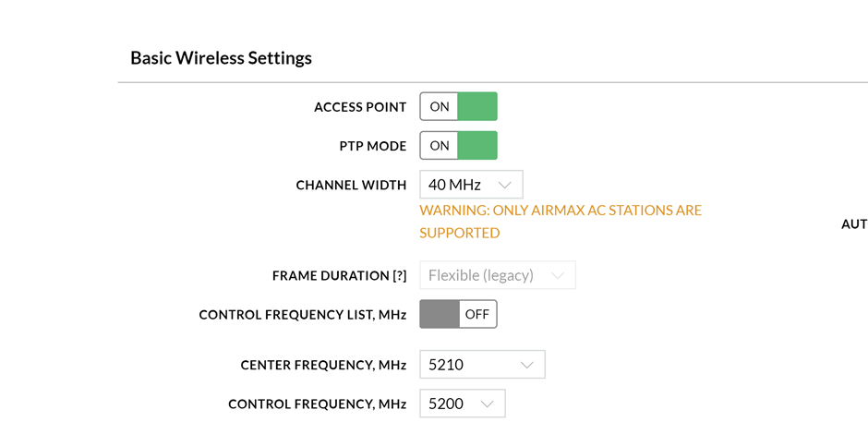The height and width of the screenshot is (422, 868).
Task: Click the chevron arrow in Center Frequency box
Action: click(526, 366)
